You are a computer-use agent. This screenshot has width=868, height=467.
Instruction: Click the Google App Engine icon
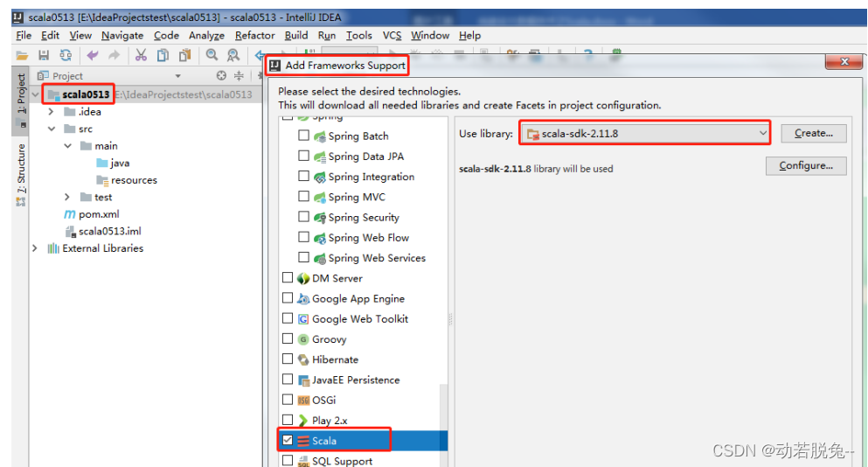302,298
